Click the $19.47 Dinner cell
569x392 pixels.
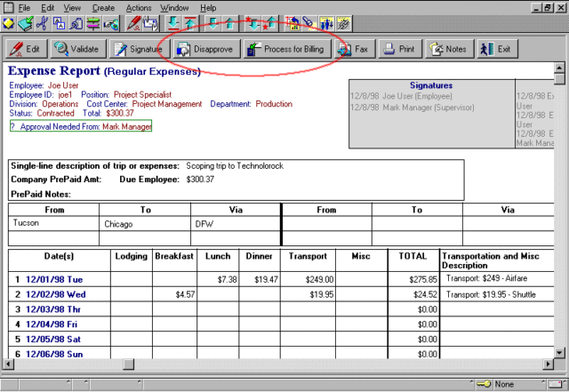click(260, 279)
